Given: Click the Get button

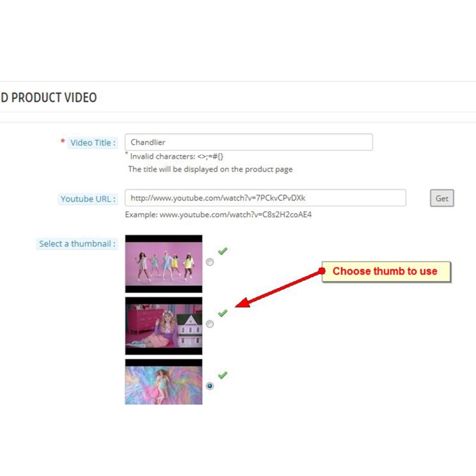Looking at the screenshot, I should [x=441, y=198].
